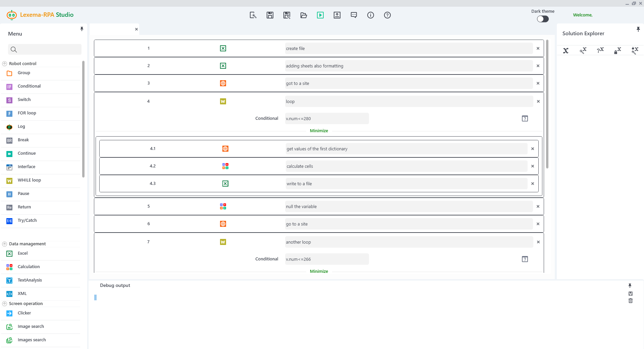Select Try/Catch in the Menu list
Screen dimensions: 644x349
coord(27,220)
